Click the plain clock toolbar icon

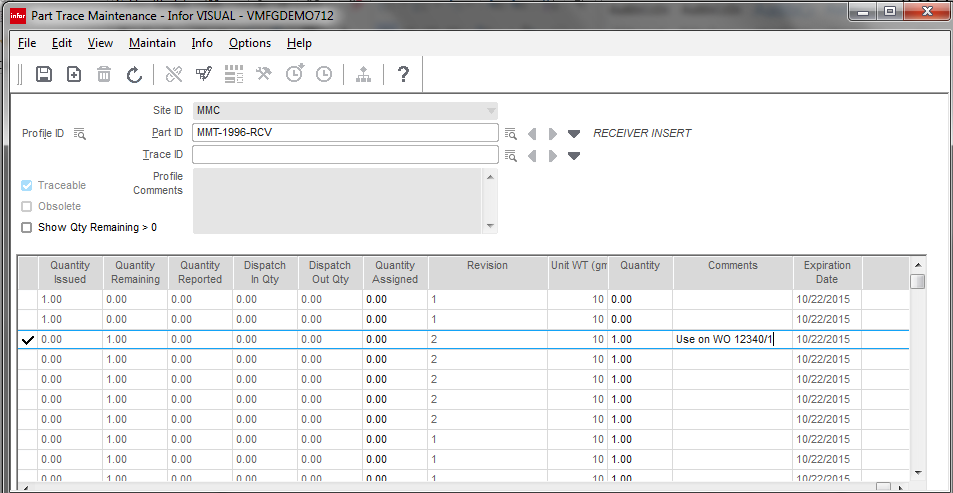click(325, 75)
